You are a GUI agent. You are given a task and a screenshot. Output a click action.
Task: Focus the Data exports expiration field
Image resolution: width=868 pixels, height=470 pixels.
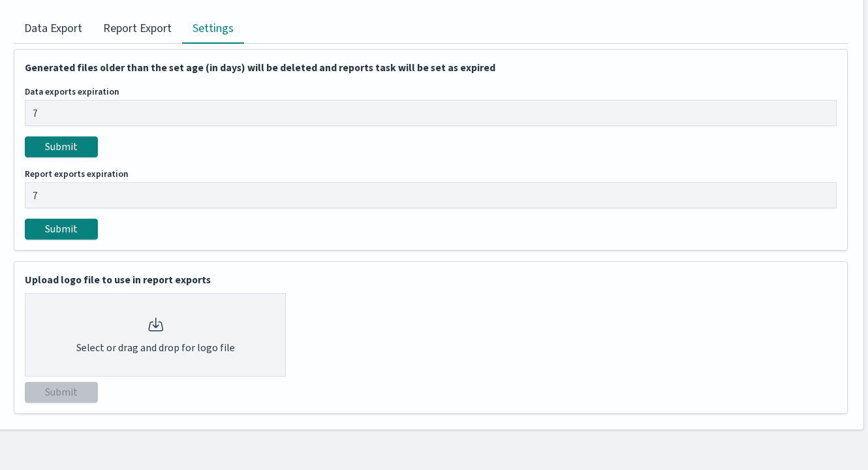click(x=431, y=113)
